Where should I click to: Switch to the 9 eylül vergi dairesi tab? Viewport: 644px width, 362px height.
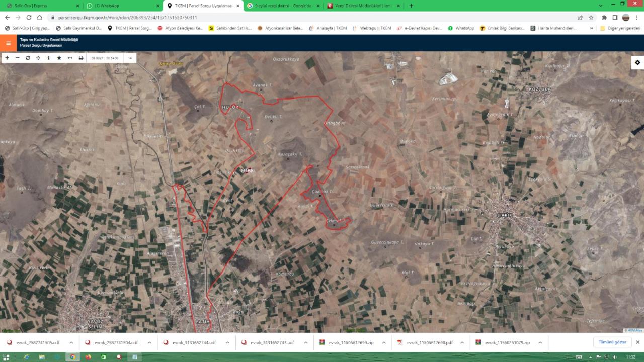coord(283,6)
